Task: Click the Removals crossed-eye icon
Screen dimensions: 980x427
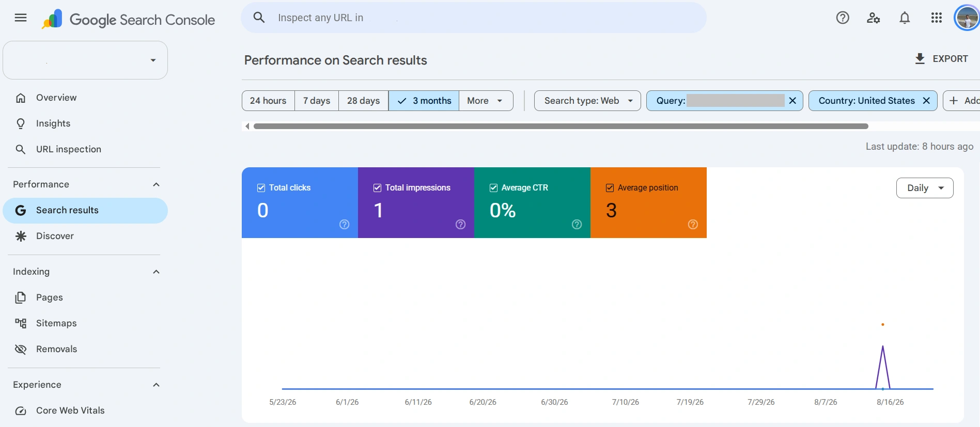Action: (21, 349)
